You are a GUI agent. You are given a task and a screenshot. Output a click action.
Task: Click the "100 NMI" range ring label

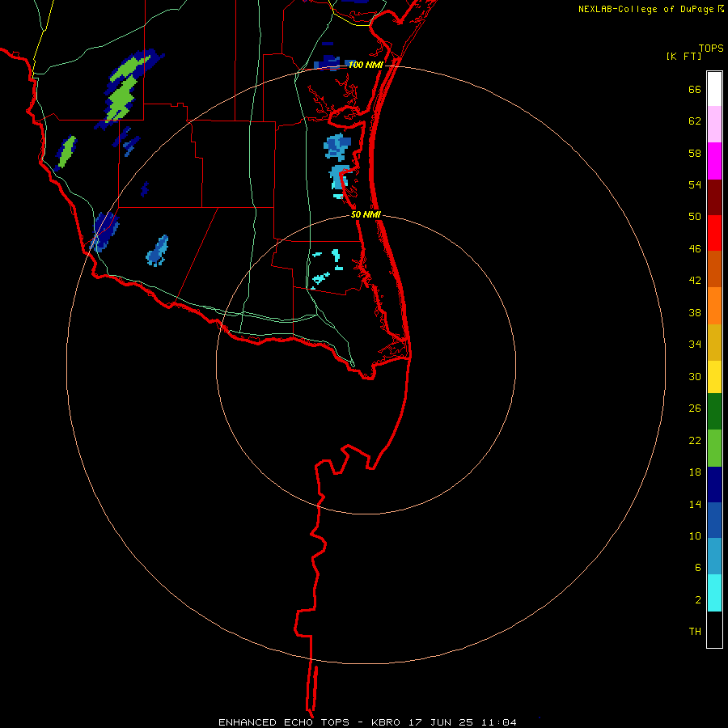coord(366,65)
